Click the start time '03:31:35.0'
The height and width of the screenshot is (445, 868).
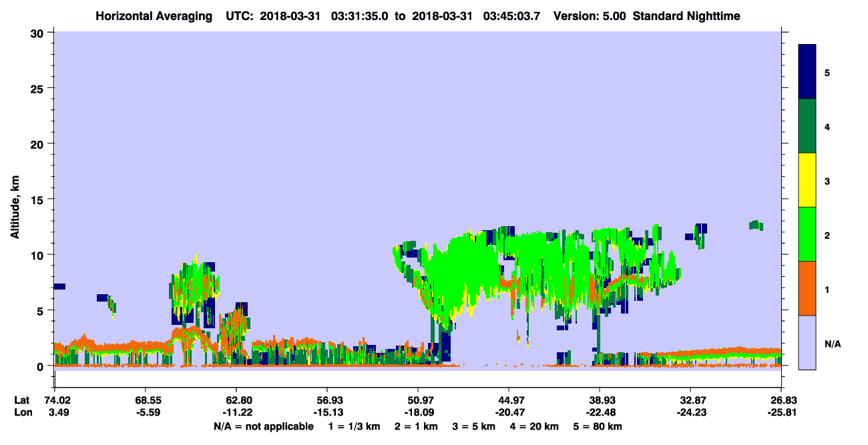click(361, 15)
